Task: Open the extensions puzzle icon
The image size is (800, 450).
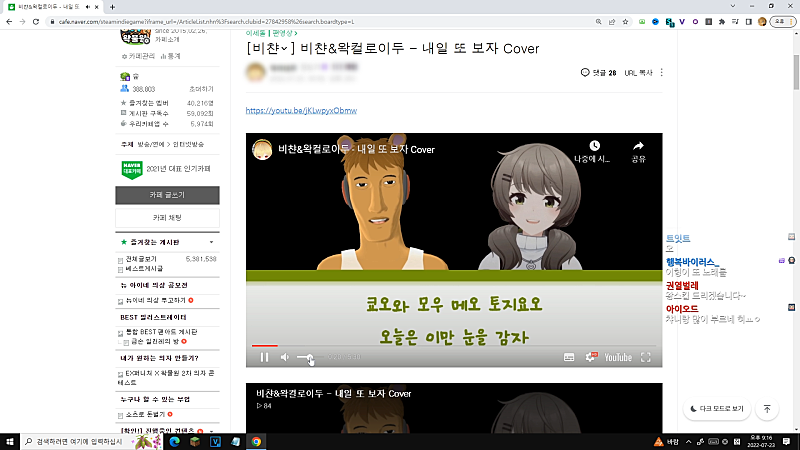Action: click(x=721, y=22)
